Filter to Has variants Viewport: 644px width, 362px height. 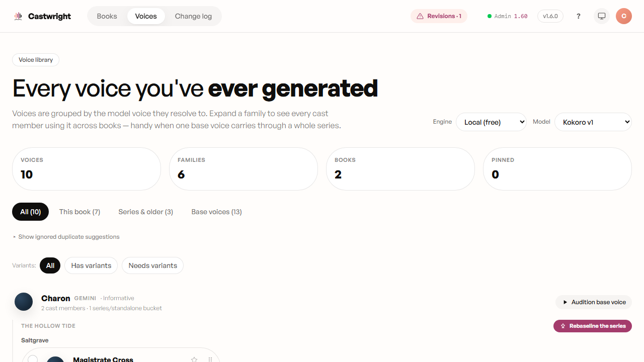click(x=91, y=265)
